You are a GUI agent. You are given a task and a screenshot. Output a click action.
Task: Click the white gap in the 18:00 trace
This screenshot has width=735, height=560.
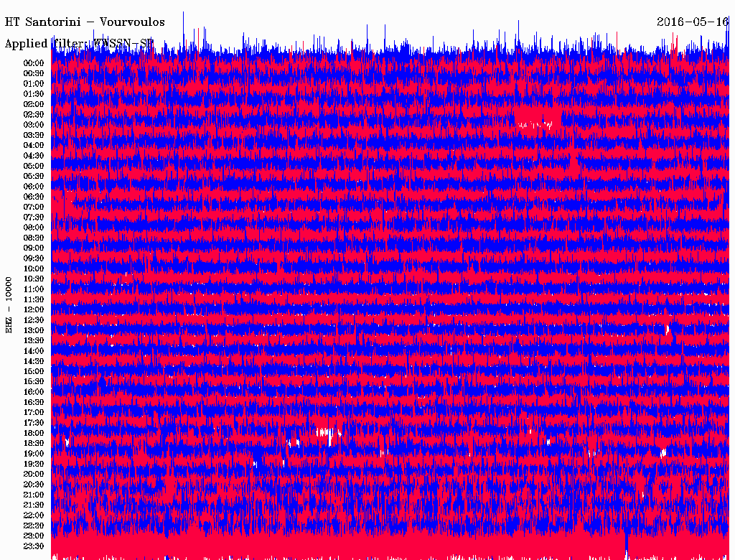coord(327,432)
